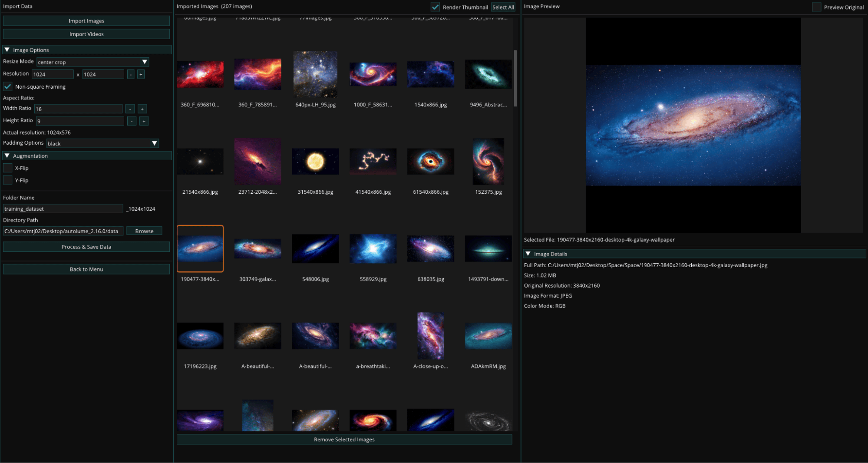Increase the Width Ratio with plus button

pos(142,109)
